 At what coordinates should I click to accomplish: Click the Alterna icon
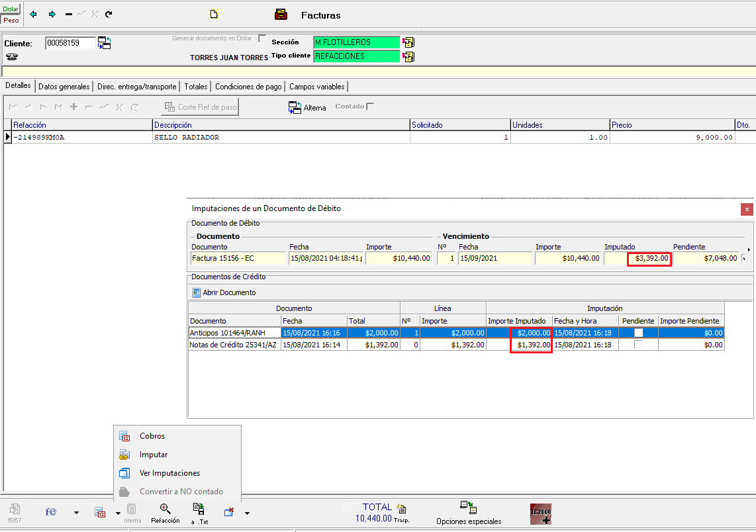[x=295, y=107]
